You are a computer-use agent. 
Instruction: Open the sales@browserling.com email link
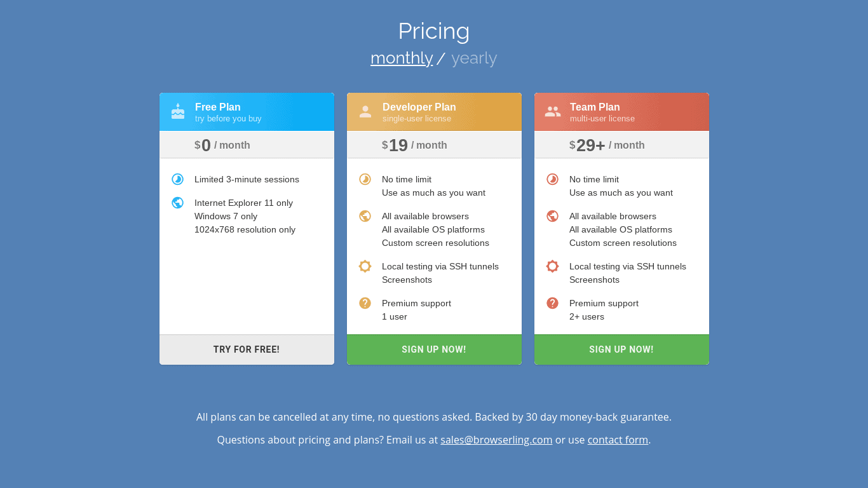coord(496,440)
